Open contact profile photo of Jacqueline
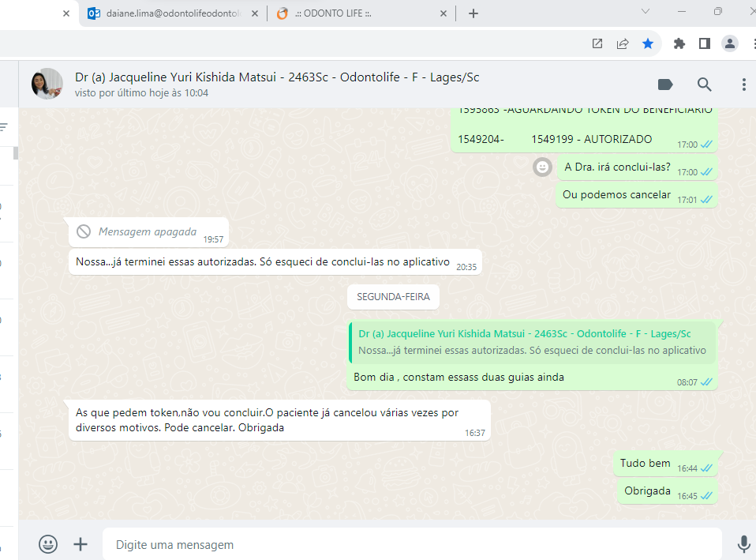Screen dimensions: 756x560 [x=47, y=84]
